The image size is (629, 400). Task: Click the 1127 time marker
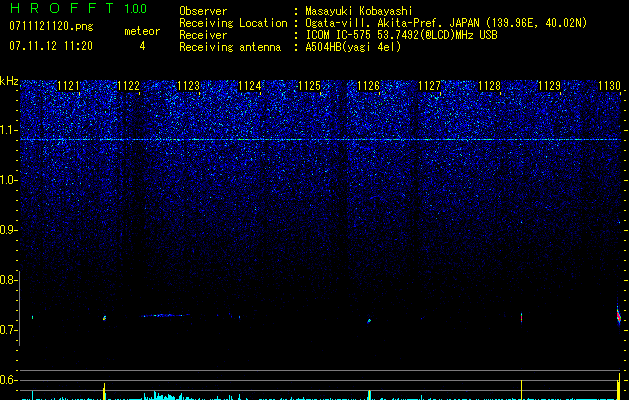click(x=429, y=86)
